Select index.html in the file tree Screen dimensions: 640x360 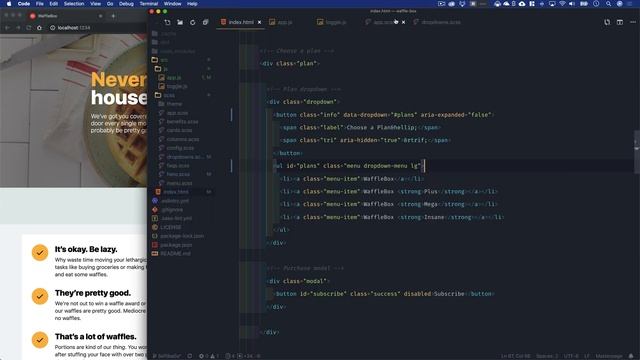(x=172, y=192)
